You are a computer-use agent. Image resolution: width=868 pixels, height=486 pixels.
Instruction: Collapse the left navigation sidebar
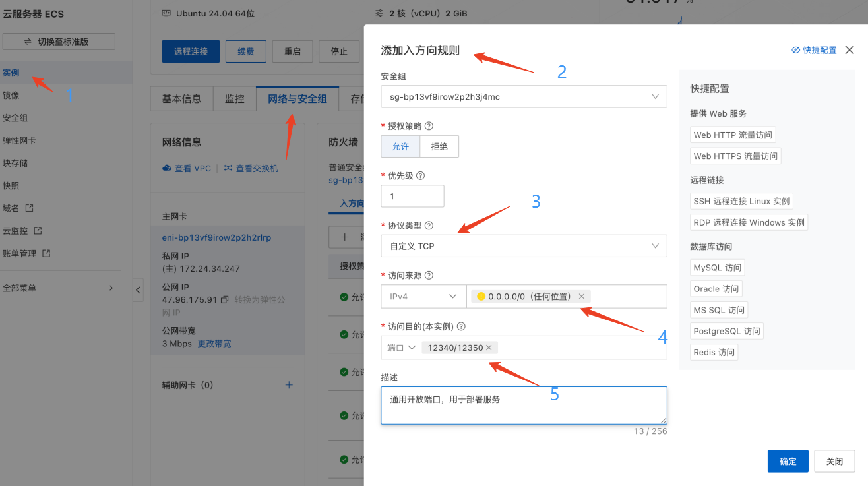138,289
